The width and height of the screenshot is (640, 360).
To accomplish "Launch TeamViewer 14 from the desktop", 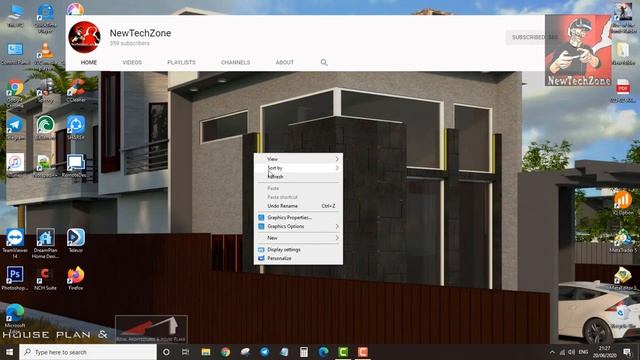I will [15, 243].
